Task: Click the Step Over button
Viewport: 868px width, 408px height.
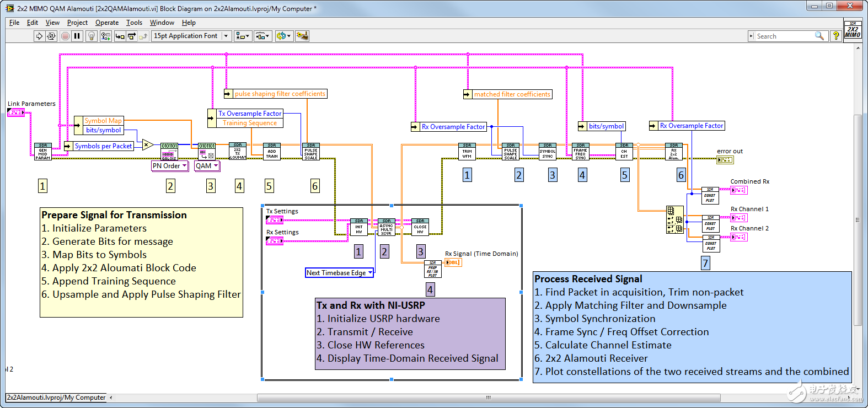Action: [132, 36]
